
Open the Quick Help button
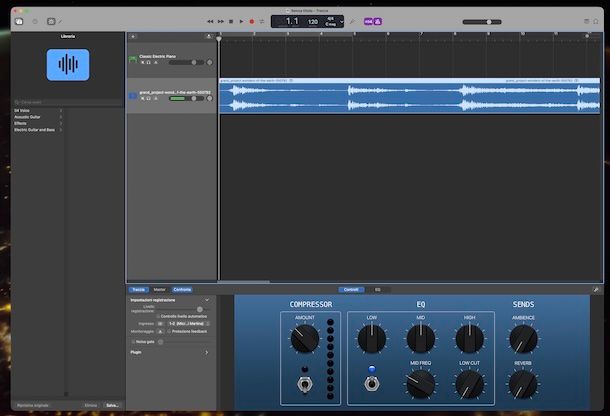[x=35, y=22]
